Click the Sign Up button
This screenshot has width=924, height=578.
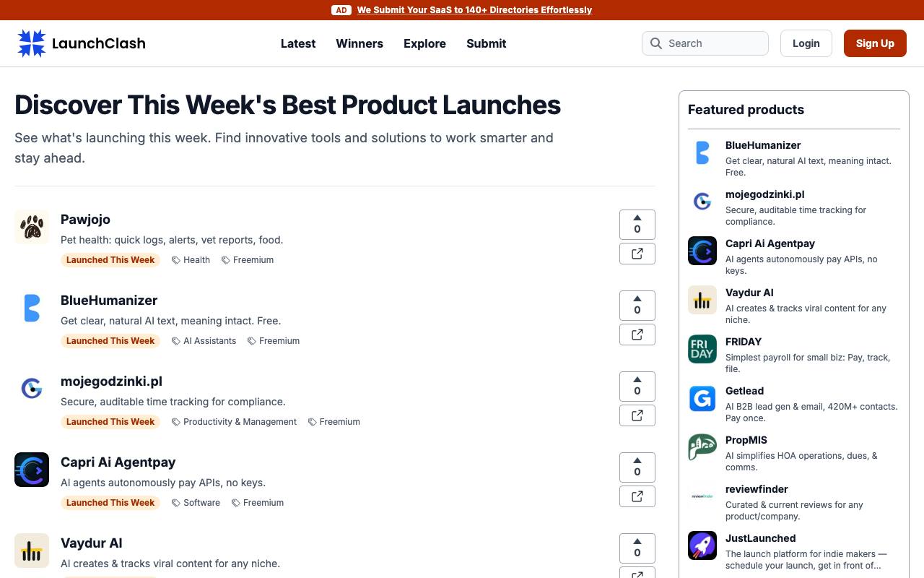875,43
